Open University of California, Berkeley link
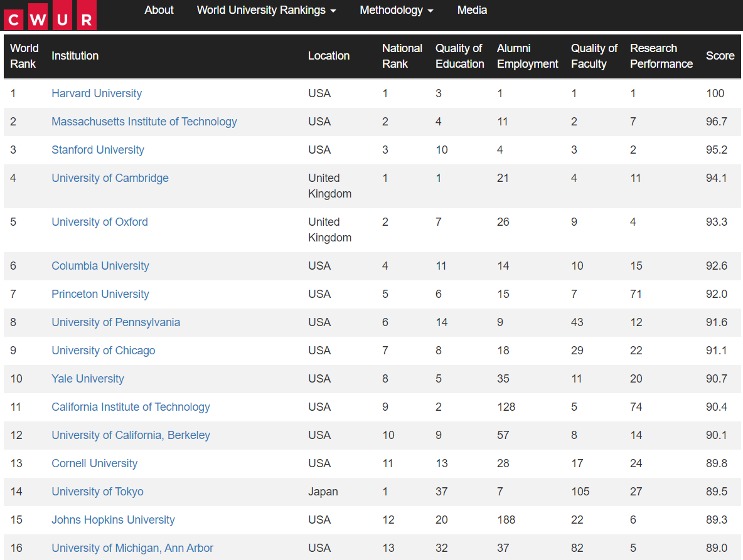Viewport: 743px width, 560px height. click(131, 435)
